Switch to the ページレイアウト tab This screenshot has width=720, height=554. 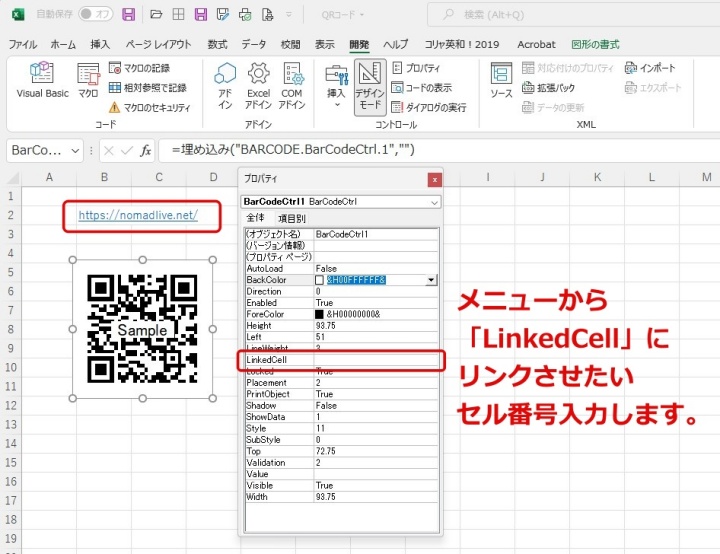[x=158, y=45]
